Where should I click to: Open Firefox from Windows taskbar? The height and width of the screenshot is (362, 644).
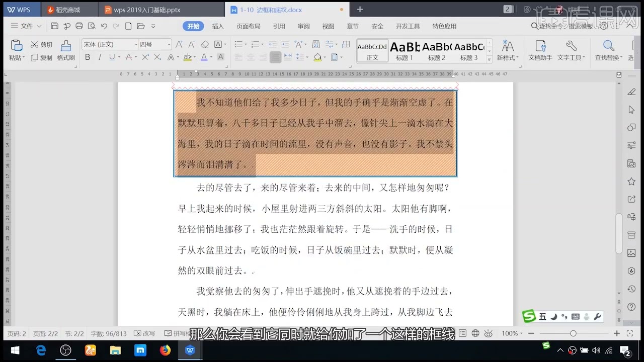tap(165, 350)
